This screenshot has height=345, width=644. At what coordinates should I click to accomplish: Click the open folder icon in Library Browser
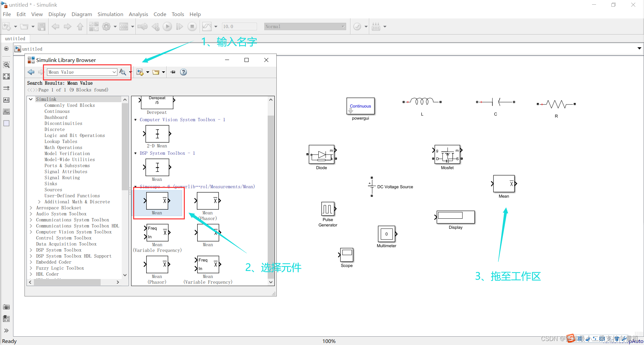pyautogui.click(x=156, y=72)
